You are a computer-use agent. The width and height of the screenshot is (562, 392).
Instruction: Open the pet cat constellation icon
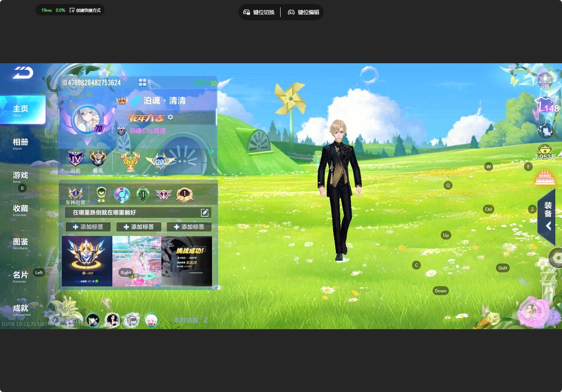coord(545,131)
